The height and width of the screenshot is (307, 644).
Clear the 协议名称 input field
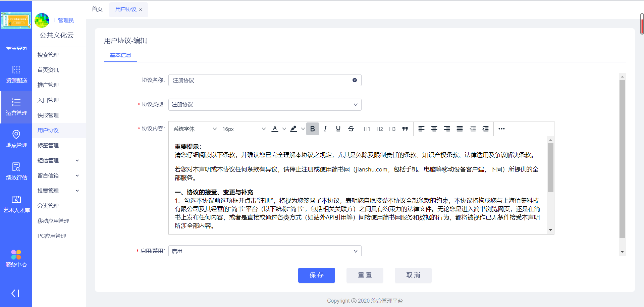click(355, 80)
